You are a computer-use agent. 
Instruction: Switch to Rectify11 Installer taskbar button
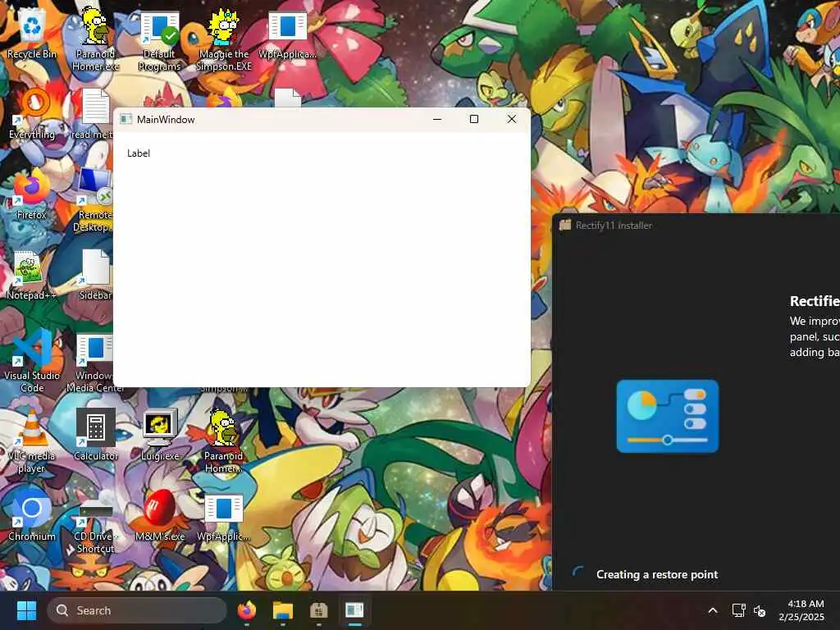tap(319, 610)
